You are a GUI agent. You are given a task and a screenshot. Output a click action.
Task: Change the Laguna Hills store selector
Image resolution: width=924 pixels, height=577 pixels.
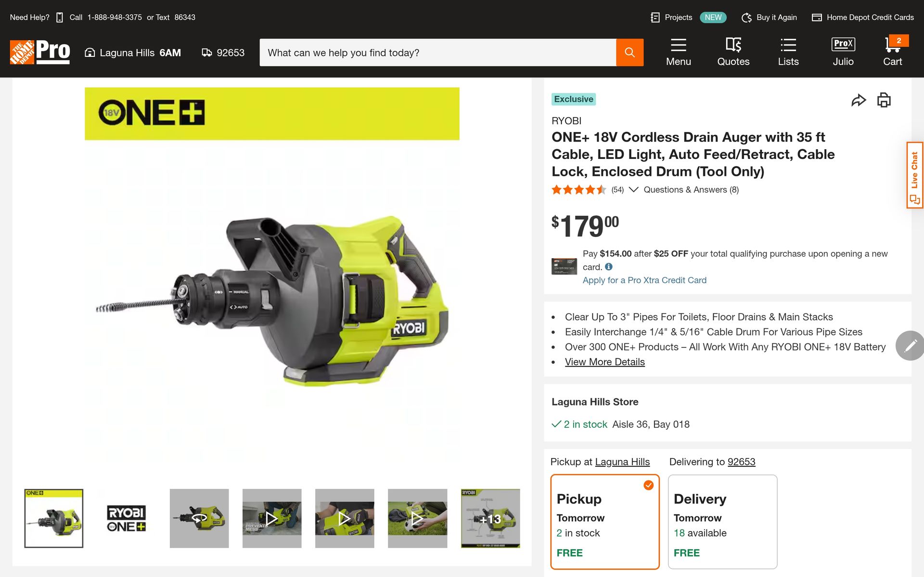pos(133,52)
